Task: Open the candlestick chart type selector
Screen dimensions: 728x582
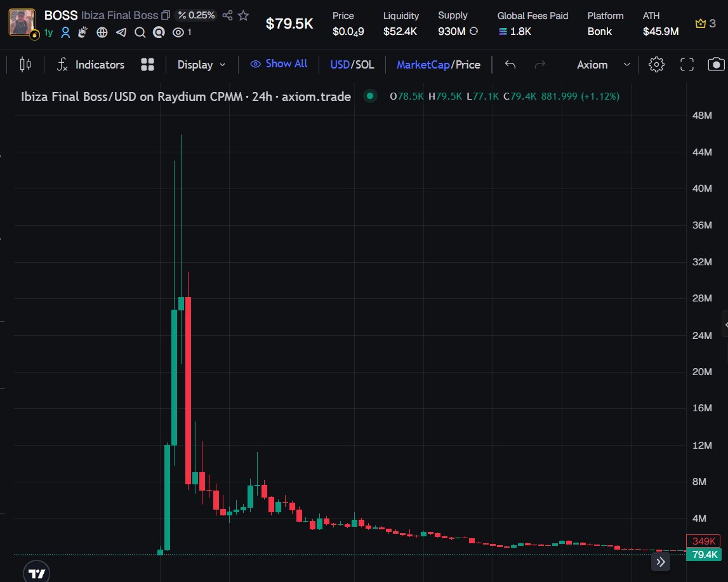Action: 25,65
